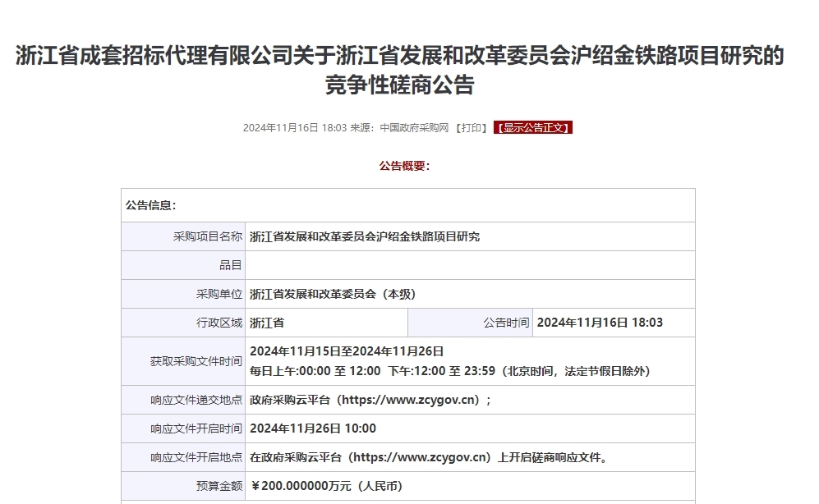Click the 公告时间 value in the table
This screenshot has height=504, width=819.
[600, 323]
